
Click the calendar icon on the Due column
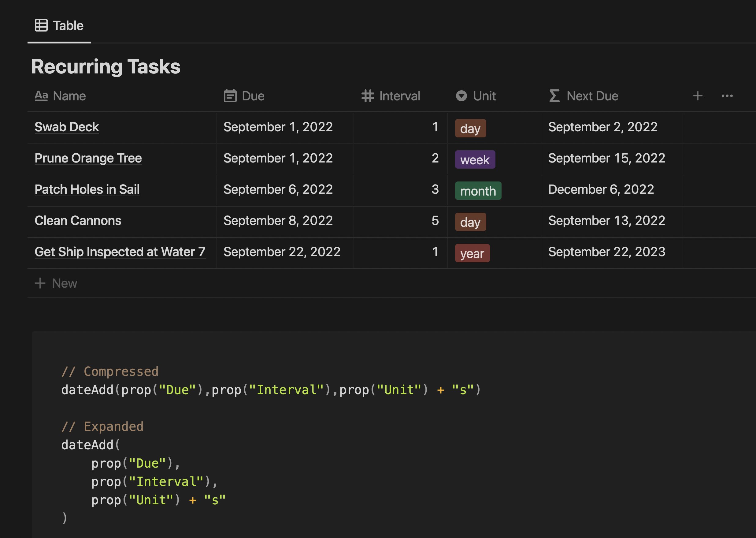pyautogui.click(x=230, y=96)
